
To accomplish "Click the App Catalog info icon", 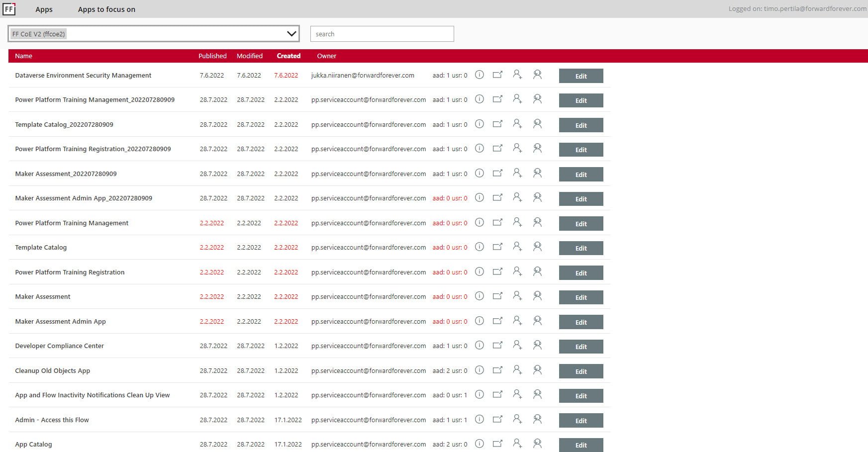I will pyautogui.click(x=479, y=444).
